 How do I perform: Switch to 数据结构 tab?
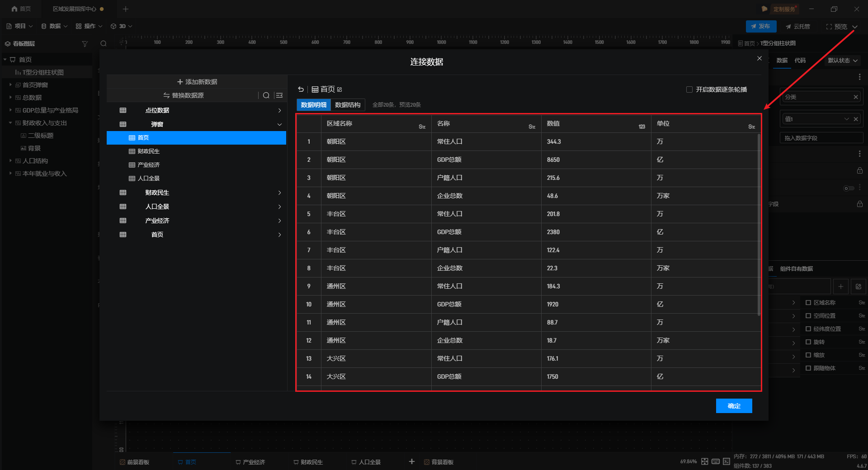pyautogui.click(x=347, y=105)
